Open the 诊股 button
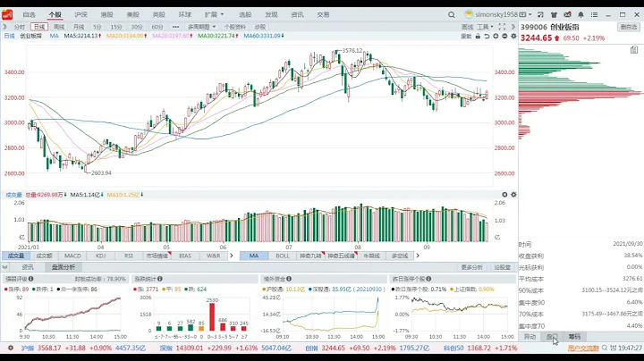 point(260,27)
